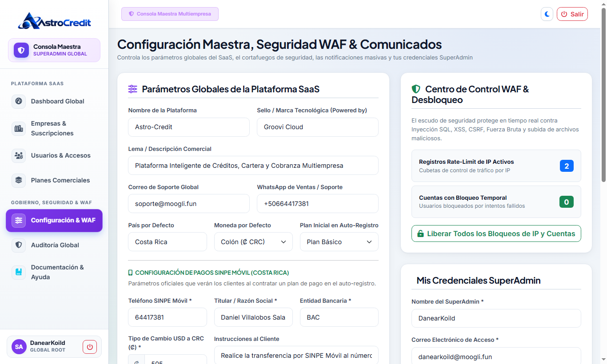Screen dimensions: 607x364
Task: Open the Moneda por Defecto dropdown
Action: coord(253,242)
